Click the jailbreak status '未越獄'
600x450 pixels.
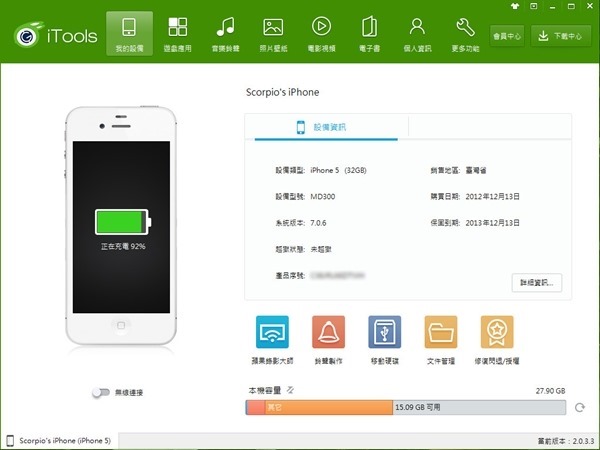point(321,249)
